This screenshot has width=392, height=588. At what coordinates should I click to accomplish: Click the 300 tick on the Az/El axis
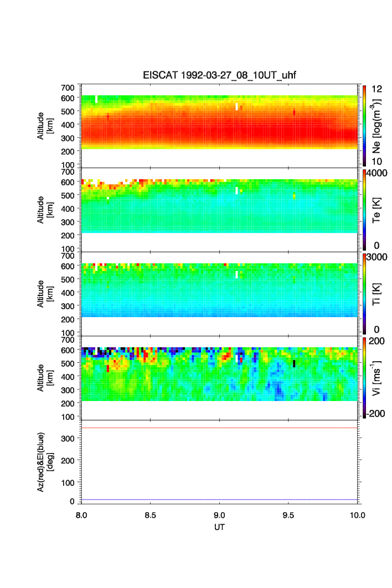pos(68,439)
